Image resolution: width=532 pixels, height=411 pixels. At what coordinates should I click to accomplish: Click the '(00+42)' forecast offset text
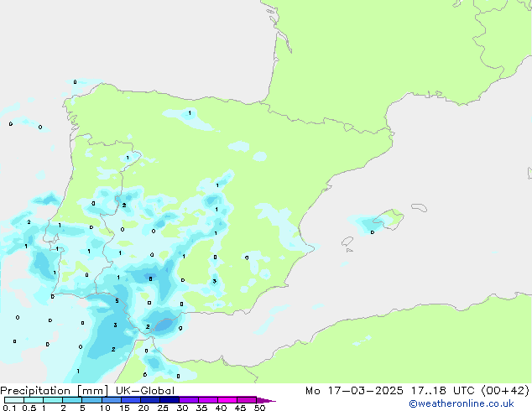pyautogui.click(x=505, y=391)
